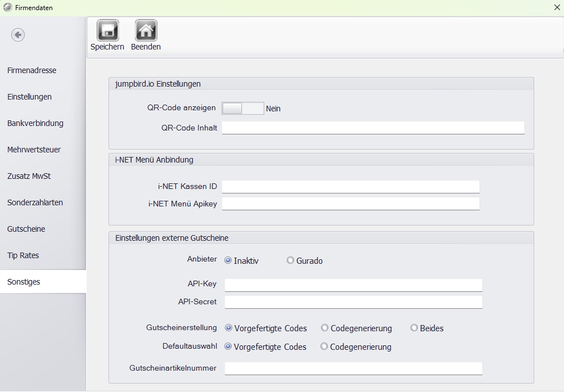The image size is (564, 392).
Task: Set Gutscheinerstellung to Codegenerierung
Action: [x=325, y=328]
